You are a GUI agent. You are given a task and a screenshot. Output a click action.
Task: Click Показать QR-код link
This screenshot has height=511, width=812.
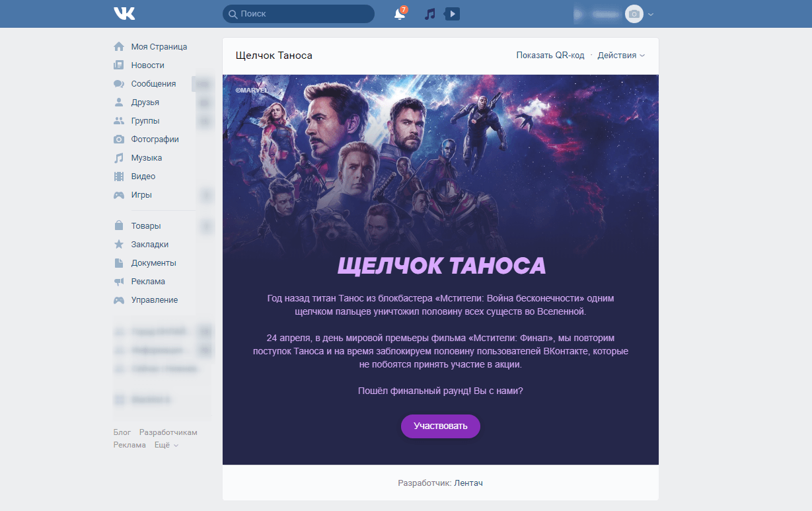[x=550, y=56]
